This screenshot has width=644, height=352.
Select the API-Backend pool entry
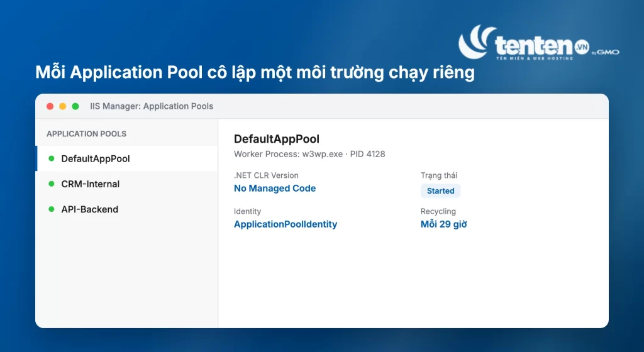click(x=127, y=209)
